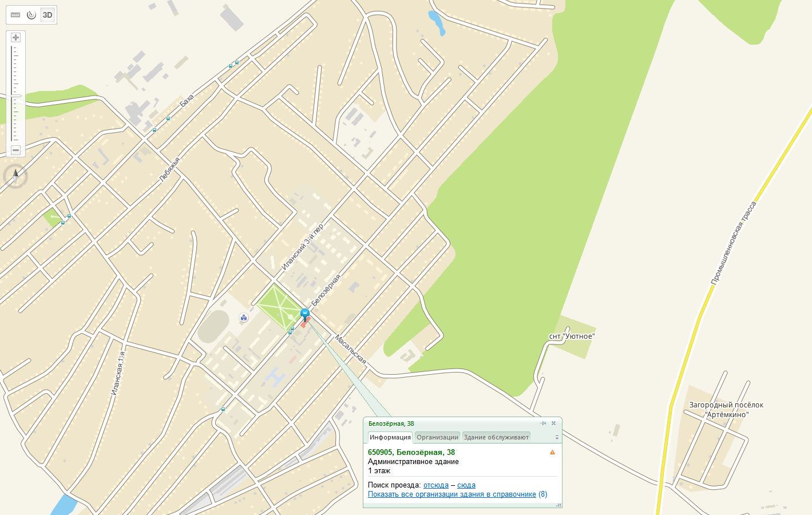Click the popup resize grip corner
Image resolution: width=812 pixels, height=515 pixels.
[559, 505]
